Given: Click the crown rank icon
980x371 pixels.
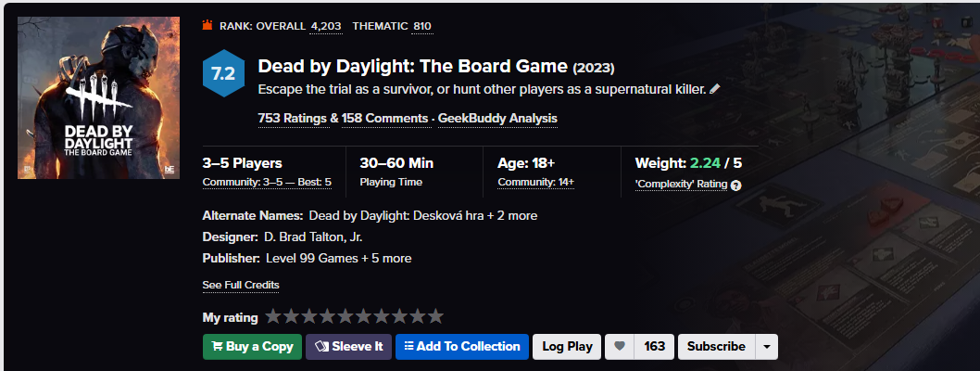Looking at the screenshot, I should 207,26.
